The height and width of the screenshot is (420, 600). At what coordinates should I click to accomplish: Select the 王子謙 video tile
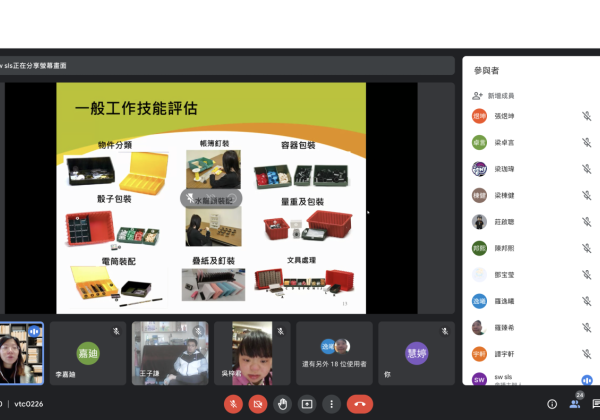(x=170, y=353)
